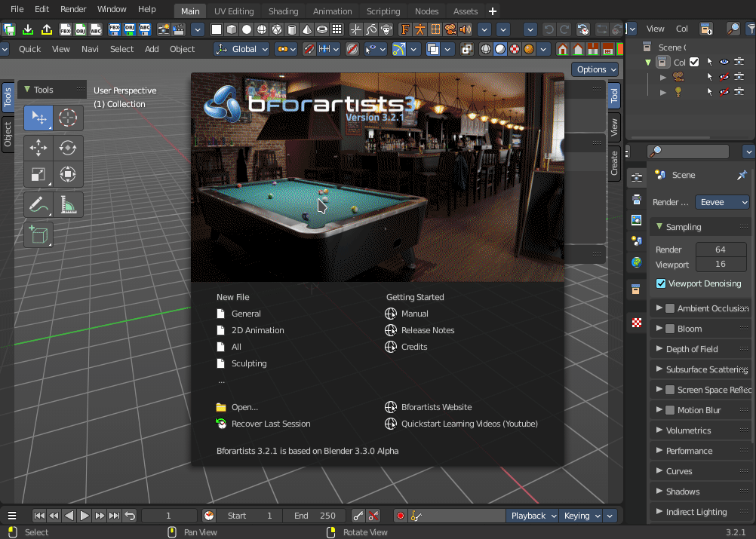
Task: Open the Add menu in viewport header
Action: point(152,49)
